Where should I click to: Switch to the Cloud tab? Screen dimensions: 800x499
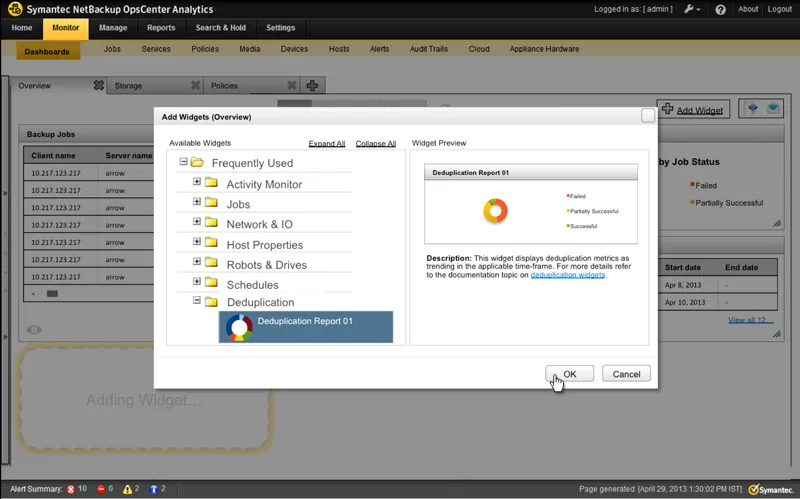pos(479,49)
